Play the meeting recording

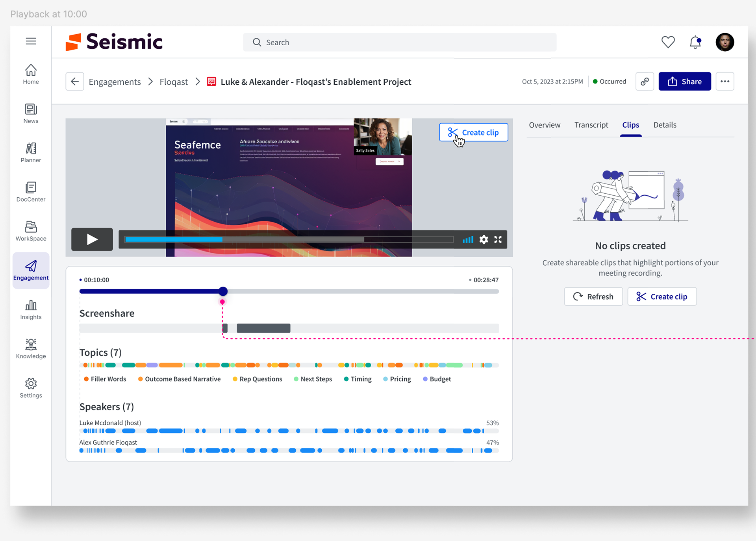(x=92, y=239)
